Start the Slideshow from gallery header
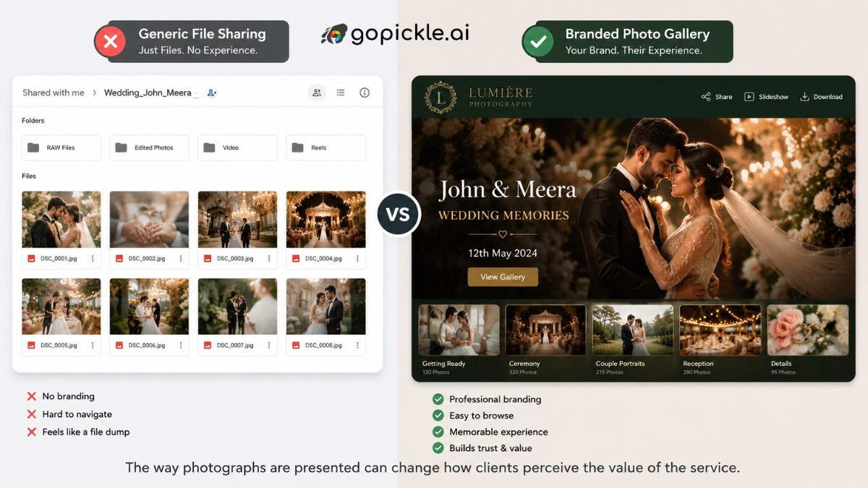This screenshot has width=868, height=488. pos(767,97)
